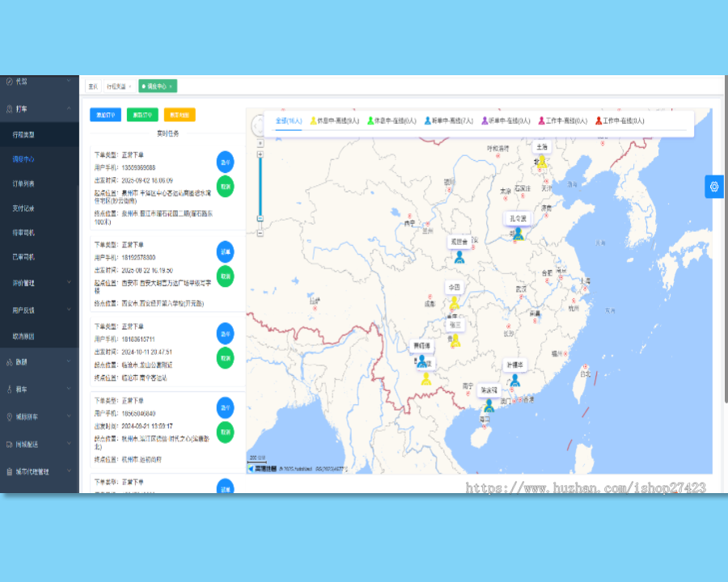This screenshot has width=728, height=582.
Task: Filter drivers by 休息中-在线(0人)
Action: [x=392, y=120]
